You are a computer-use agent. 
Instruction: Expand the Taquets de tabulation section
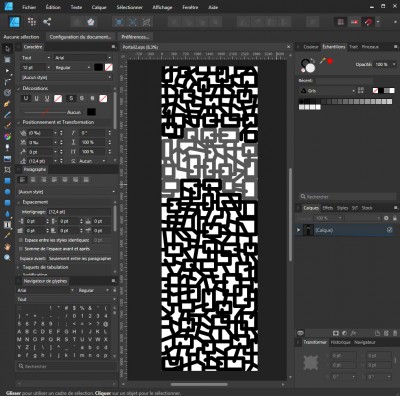[x=45, y=267]
